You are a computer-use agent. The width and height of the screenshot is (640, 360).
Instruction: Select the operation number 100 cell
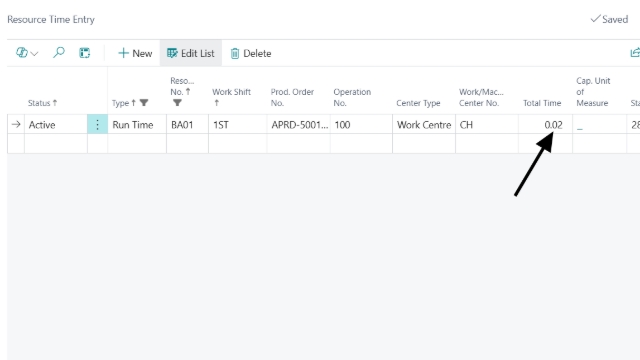point(362,124)
